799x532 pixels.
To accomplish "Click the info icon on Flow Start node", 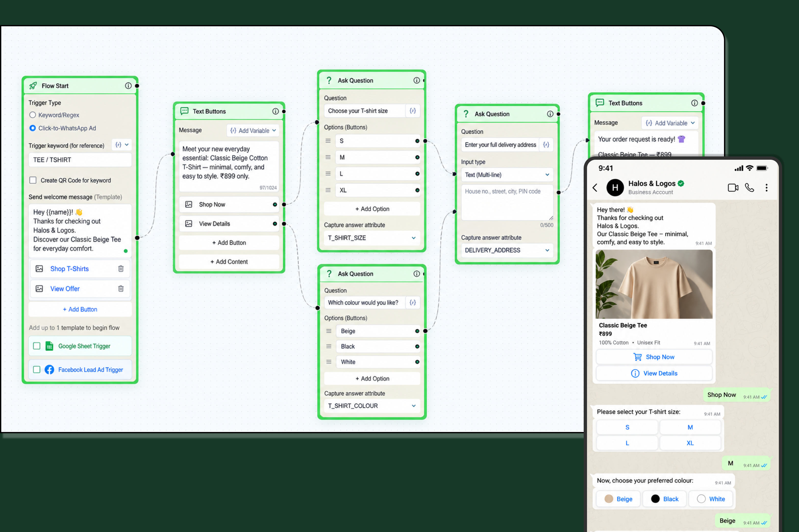I will (x=128, y=86).
